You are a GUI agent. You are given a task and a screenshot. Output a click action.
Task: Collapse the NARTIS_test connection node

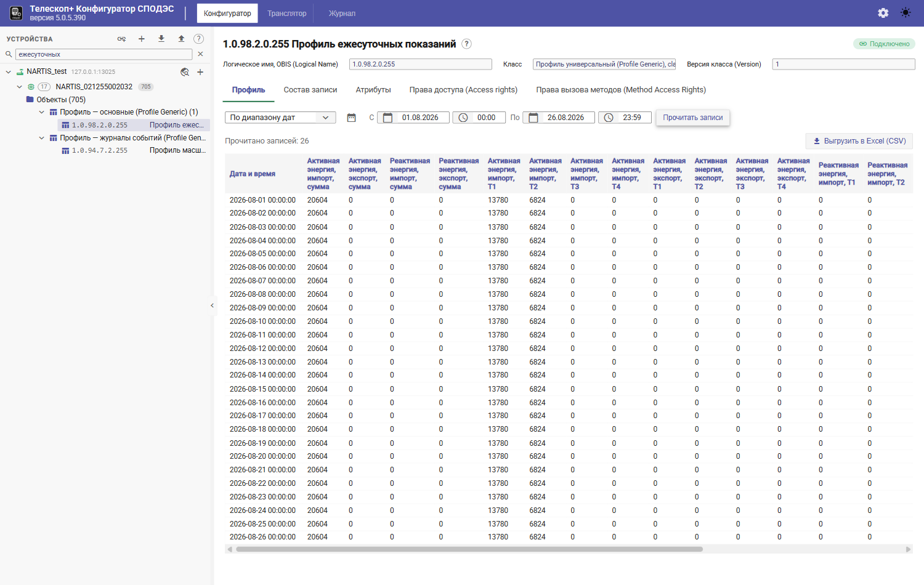[9, 72]
